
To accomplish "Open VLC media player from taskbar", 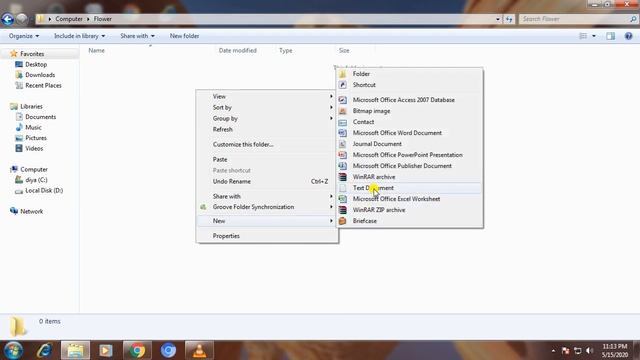I will pyautogui.click(x=199, y=350).
